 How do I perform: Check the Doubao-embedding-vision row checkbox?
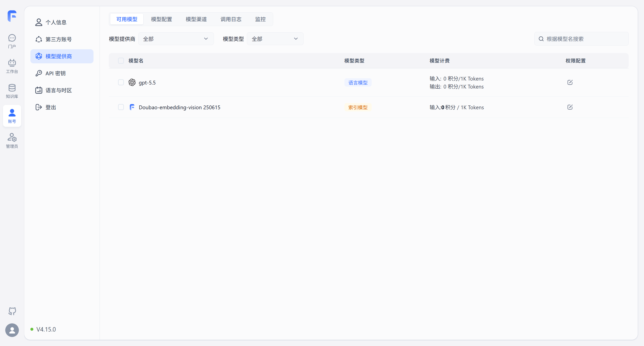tap(121, 107)
